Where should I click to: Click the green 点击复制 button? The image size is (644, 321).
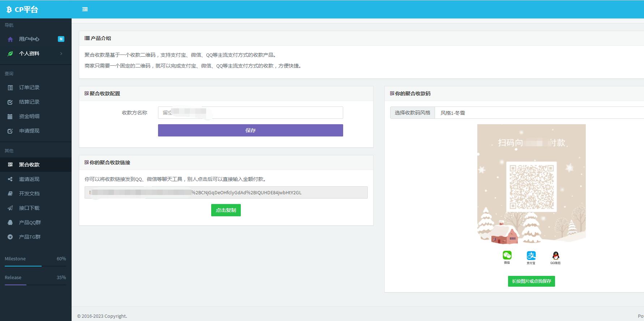226,210
